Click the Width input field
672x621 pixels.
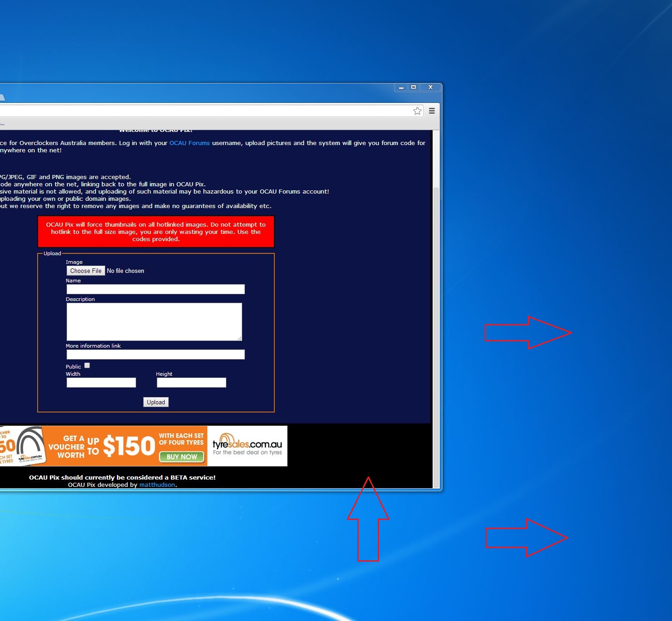[101, 383]
